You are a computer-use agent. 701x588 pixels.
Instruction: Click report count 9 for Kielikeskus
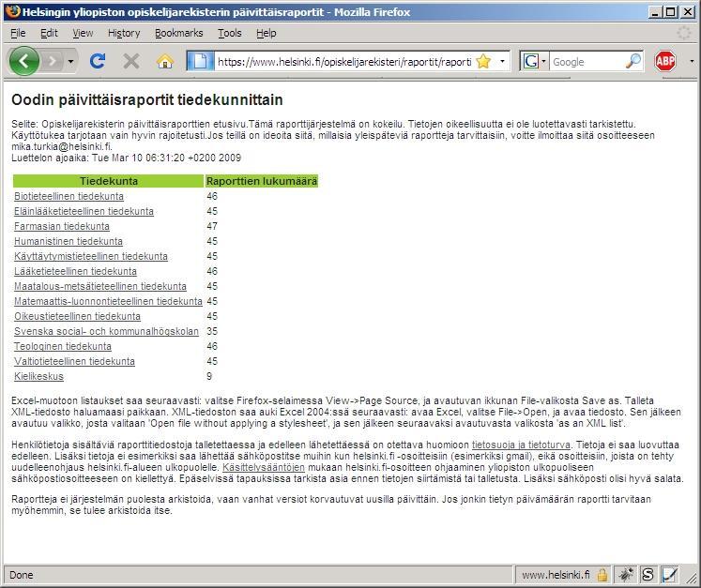point(209,376)
